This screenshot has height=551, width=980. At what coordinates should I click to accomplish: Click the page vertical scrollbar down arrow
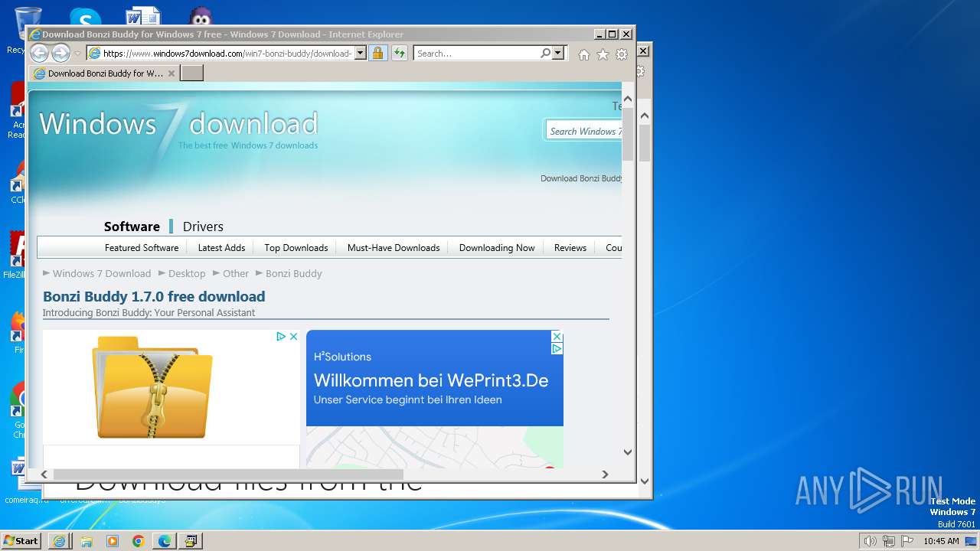pyautogui.click(x=628, y=452)
